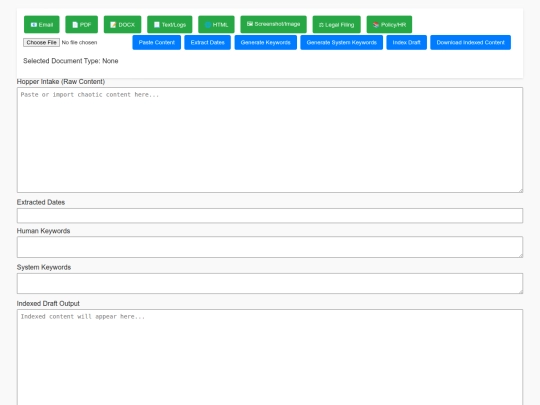Viewport: 540px width, 405px height.
Task: Click the Hopper Intake textarea resize handle
Action: [x=520, y=190]
